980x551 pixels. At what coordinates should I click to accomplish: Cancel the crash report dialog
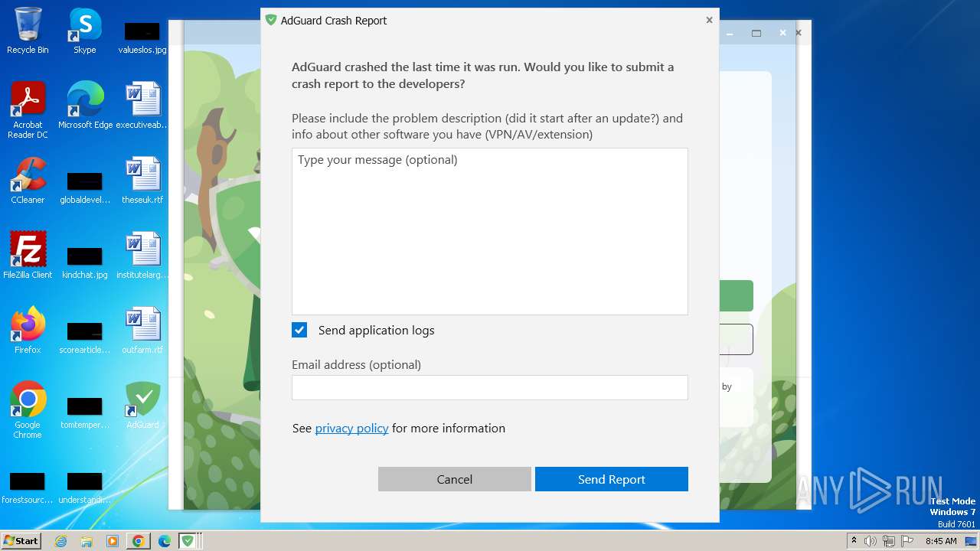[x=455, y=479]
